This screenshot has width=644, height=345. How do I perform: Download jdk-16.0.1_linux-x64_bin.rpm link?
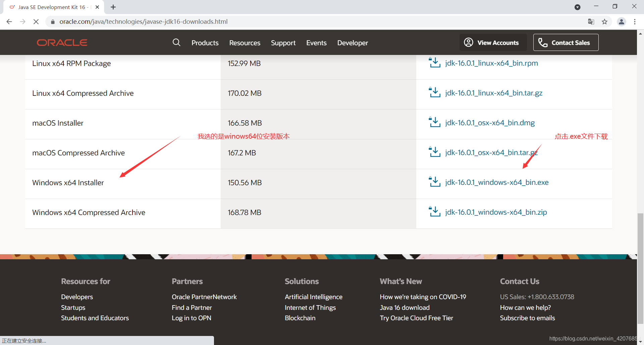pos(491,63)
